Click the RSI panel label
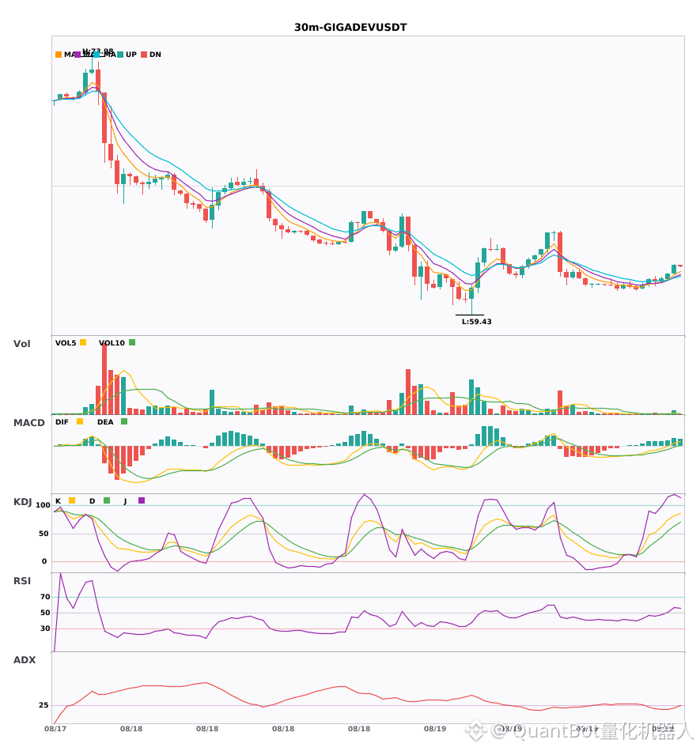The height and width of the screenshot is (751, 700). click(x=22, y=581)
